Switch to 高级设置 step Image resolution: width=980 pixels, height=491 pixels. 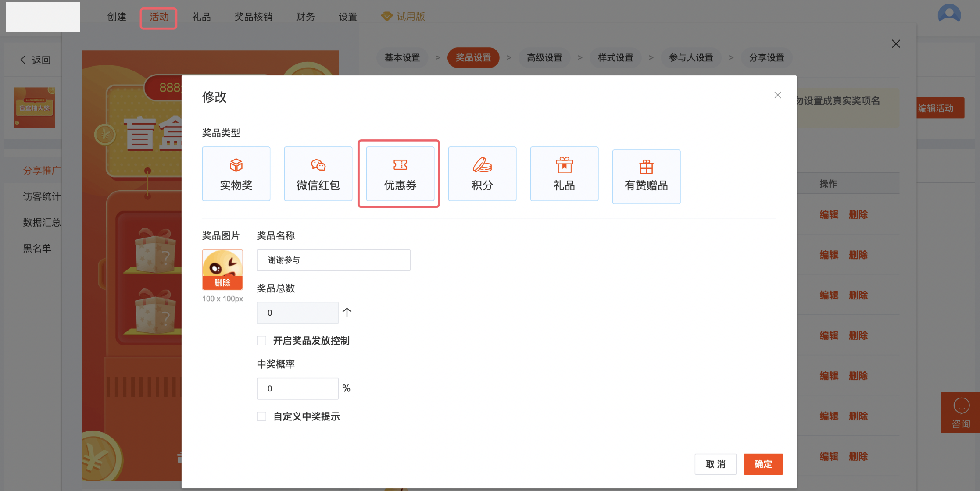544,58
